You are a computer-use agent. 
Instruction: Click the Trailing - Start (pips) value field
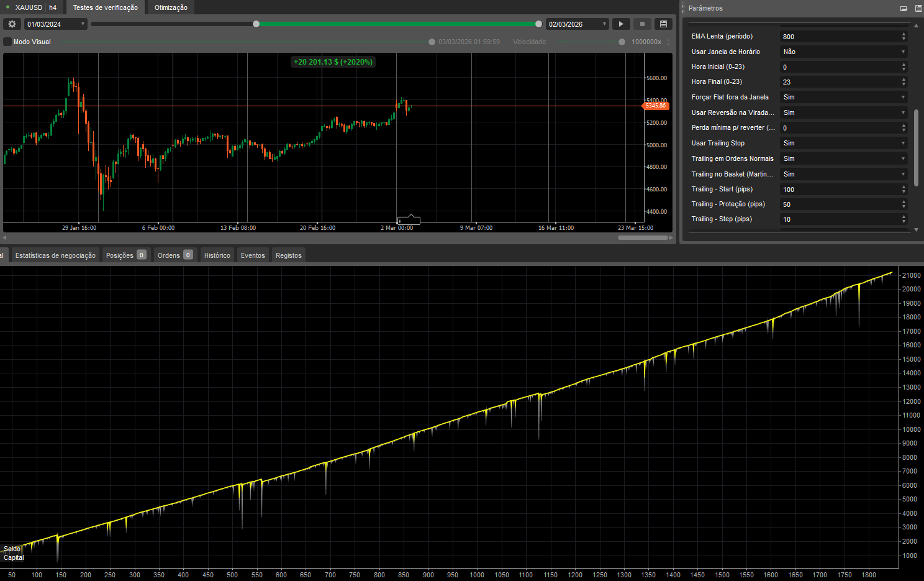point(838,190)
